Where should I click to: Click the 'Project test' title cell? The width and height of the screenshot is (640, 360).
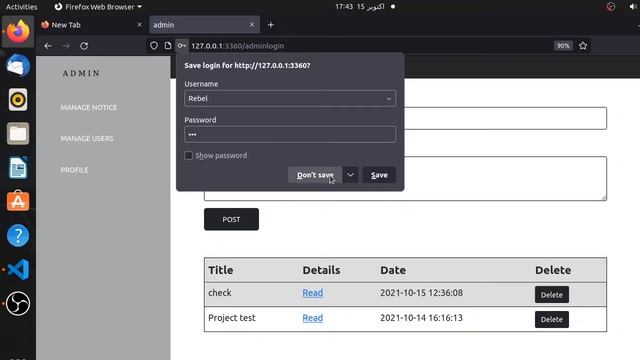(x=232, y=318)
